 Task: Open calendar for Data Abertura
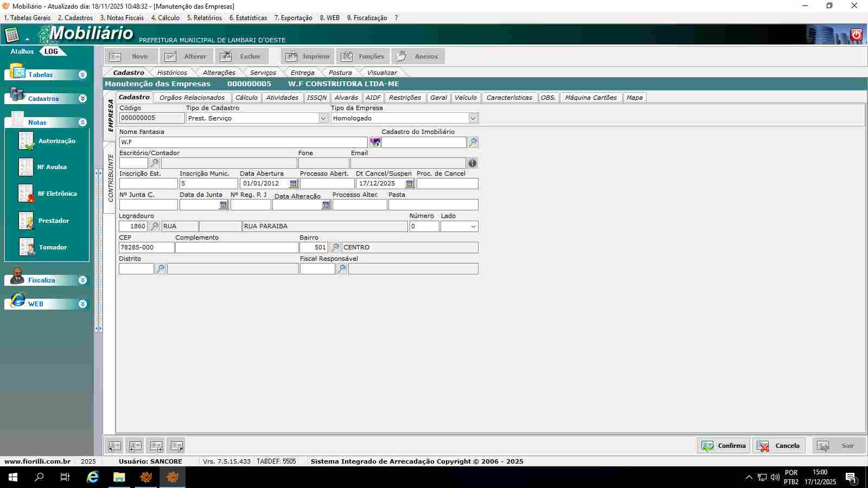[293, 184]
